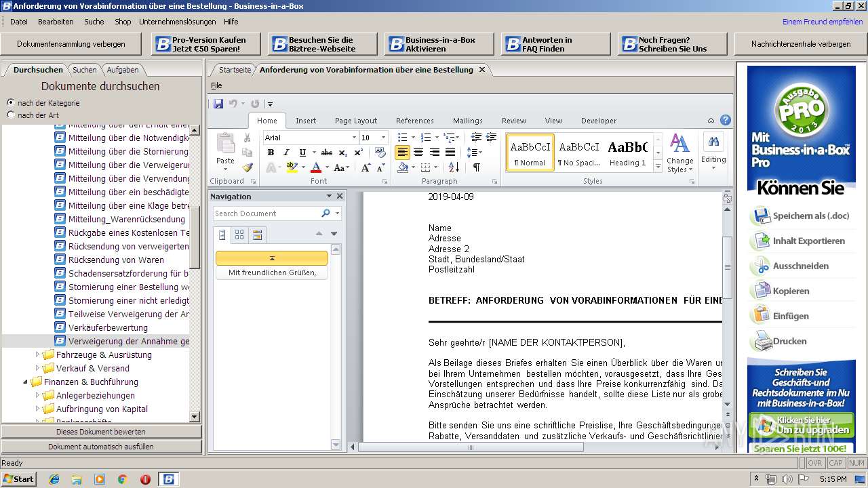868x488 pixels.
Task: Toggle Underline formatting
Action: point(302,152)
